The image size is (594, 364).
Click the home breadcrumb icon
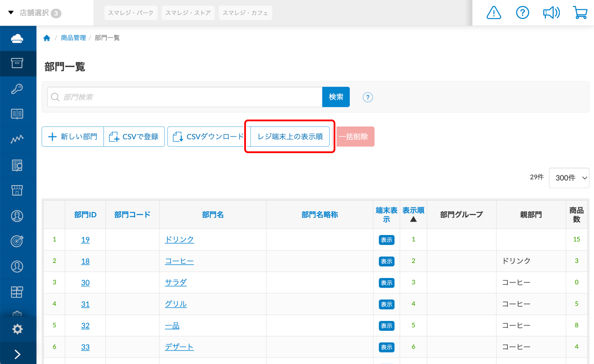coord(47,38)
